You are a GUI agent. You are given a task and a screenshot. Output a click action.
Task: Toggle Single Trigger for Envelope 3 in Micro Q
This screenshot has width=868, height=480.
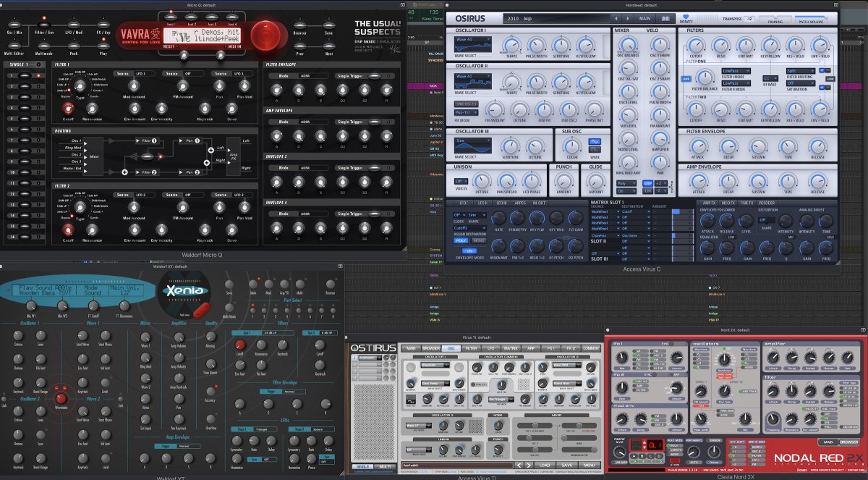coord(374,167)
